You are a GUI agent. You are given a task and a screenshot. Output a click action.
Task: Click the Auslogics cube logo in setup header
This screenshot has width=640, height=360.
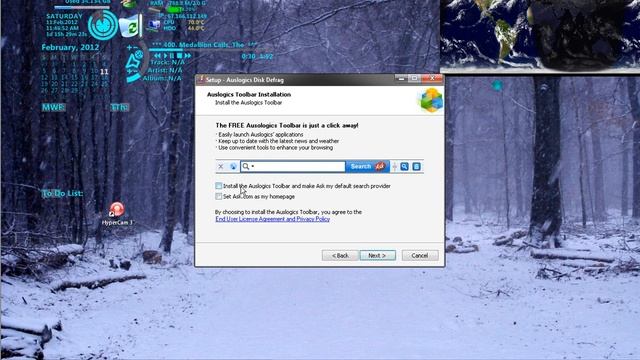[430, 100]
